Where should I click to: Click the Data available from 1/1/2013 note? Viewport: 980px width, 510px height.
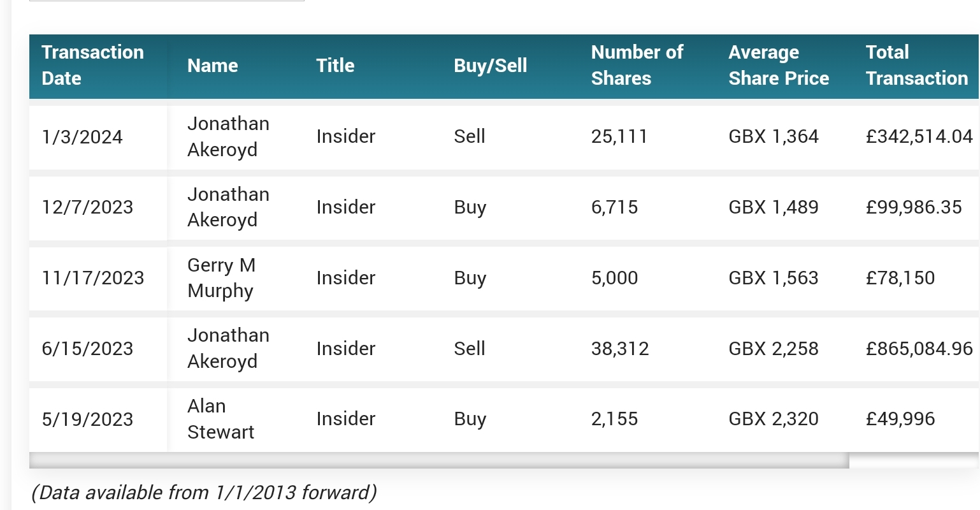pyautogui.click(x=204, y=492)
